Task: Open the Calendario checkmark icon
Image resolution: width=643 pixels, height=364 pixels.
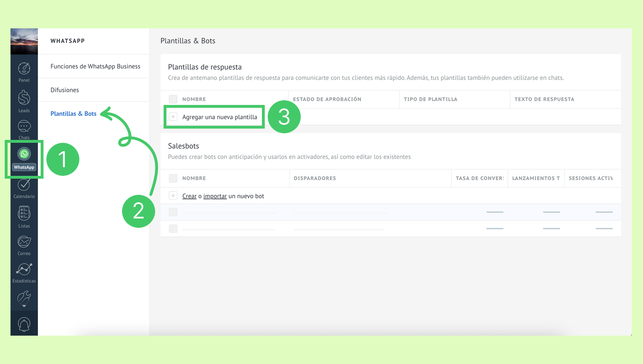Action: [x=24, y=185]
